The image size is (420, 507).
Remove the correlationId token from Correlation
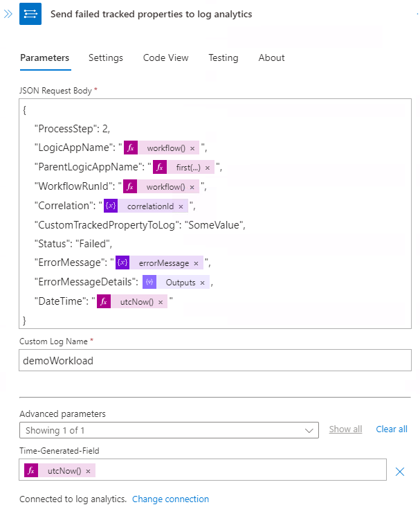coord(181,206)
